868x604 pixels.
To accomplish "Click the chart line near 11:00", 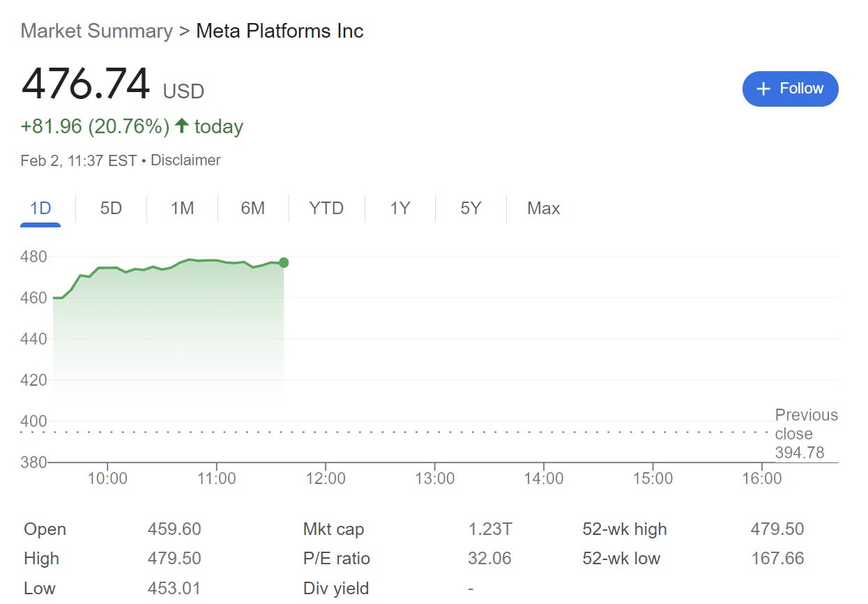I will tap(216, 260).
